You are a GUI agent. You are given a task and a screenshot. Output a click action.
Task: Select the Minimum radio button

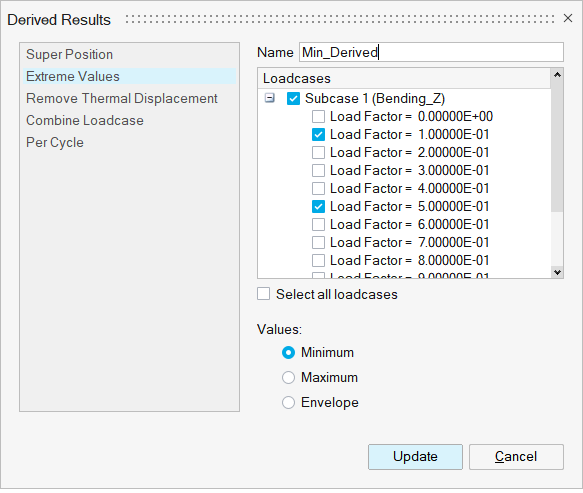[289, 352]
